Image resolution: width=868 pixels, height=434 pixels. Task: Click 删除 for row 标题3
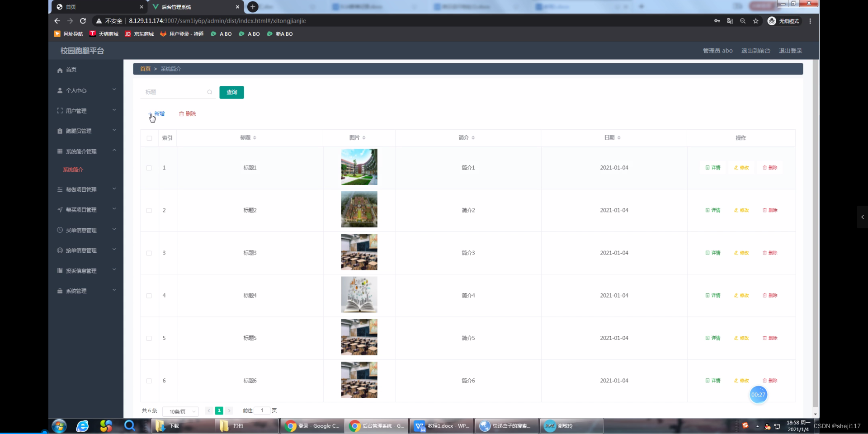tap(770, 253)
